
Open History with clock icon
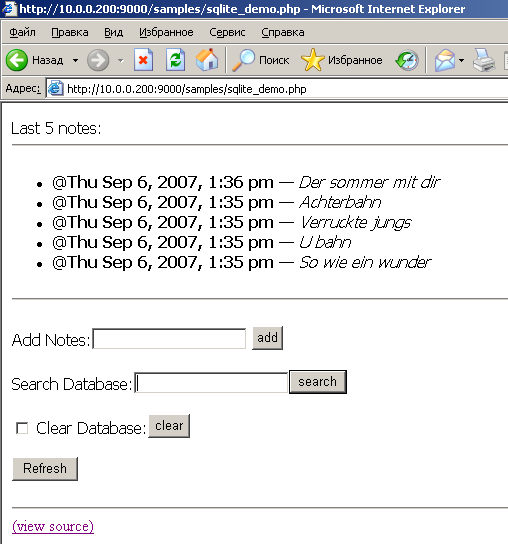tap(407, 60)
